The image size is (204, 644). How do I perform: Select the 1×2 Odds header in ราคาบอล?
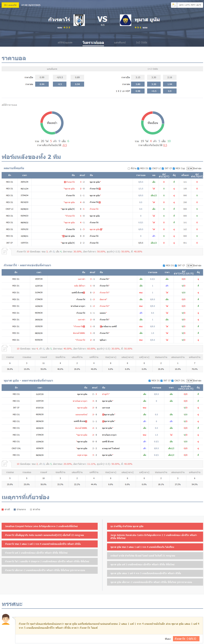click(153, 69)
